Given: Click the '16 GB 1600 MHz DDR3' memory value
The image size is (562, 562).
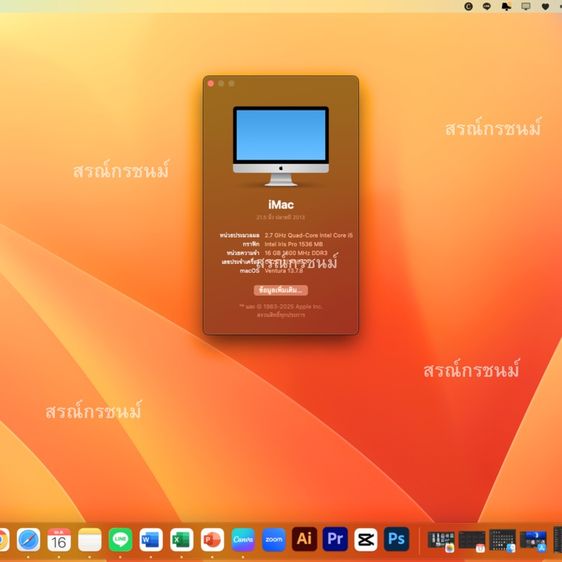Looking at the screenshot, I should pyautogui.click(x=296, y=253).
